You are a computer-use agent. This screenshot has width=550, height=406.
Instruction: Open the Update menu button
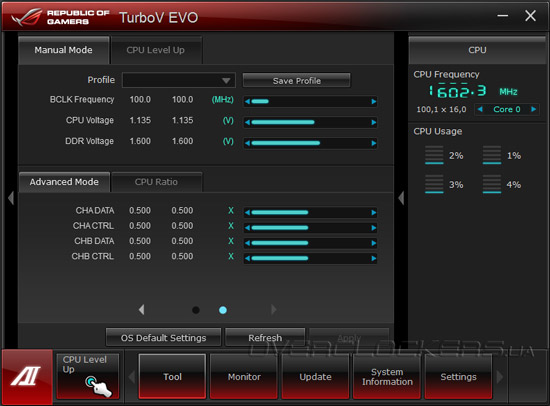click(315, 377)
